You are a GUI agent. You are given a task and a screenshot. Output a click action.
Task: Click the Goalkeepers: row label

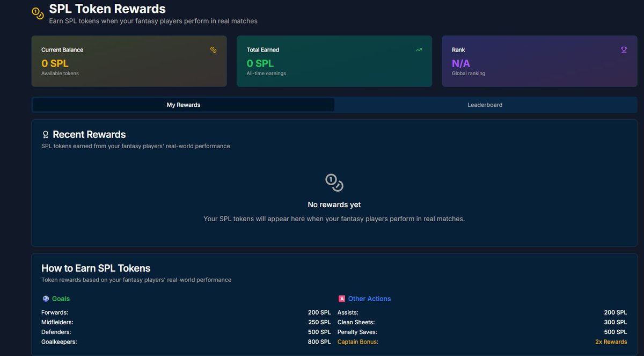[x=59, y=342]
